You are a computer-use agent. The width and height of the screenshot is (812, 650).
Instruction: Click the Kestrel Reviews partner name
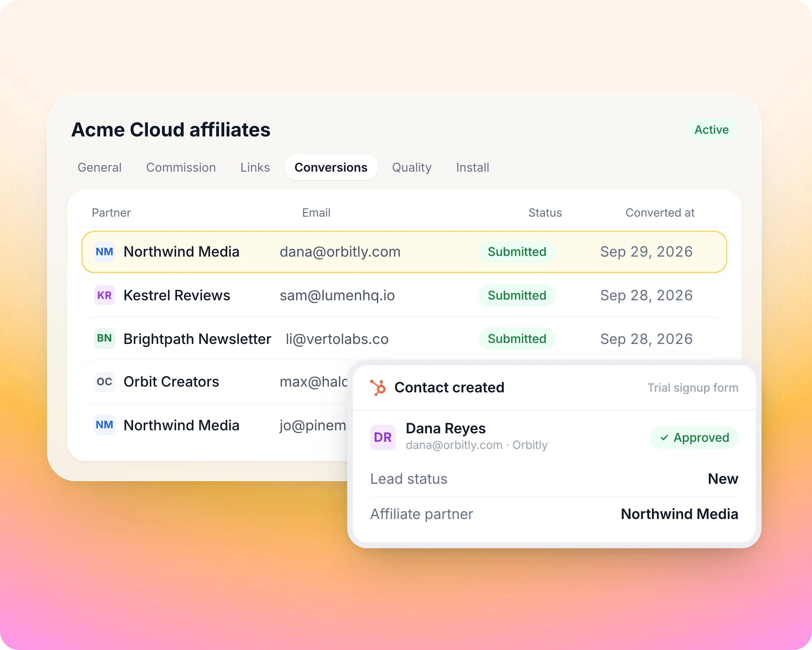pyautogui.click(x=177, y=296)
